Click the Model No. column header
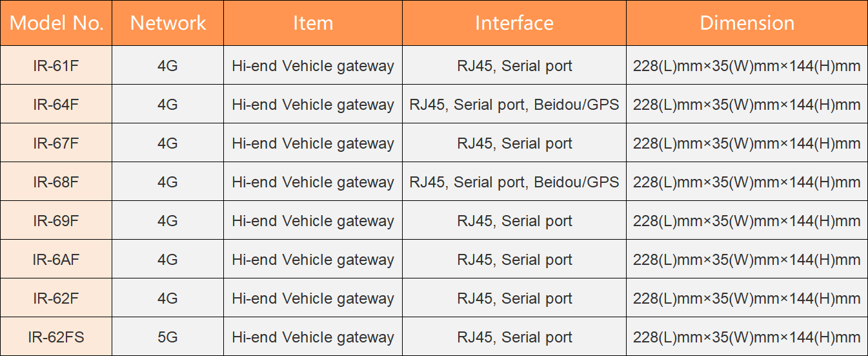 [56, 23]
